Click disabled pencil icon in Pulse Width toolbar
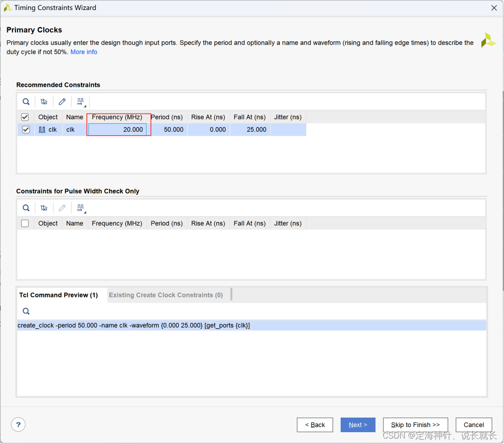The width and height of the screenshot is (504, 444). (x=62, y=208)
